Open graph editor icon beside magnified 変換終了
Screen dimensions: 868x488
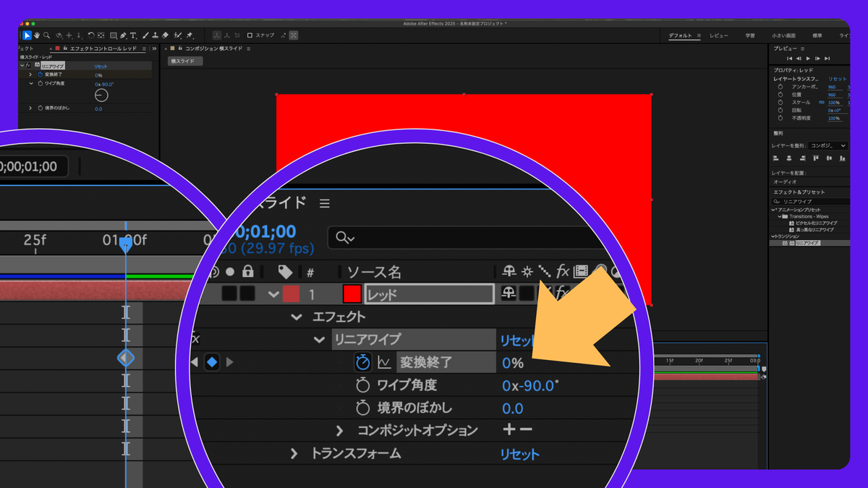tap(384, 362)
